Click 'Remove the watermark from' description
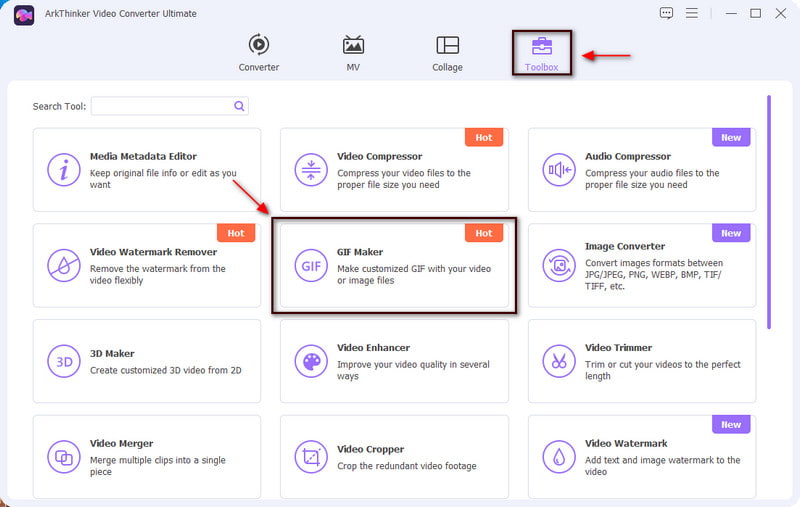 [x=158, y=274]
